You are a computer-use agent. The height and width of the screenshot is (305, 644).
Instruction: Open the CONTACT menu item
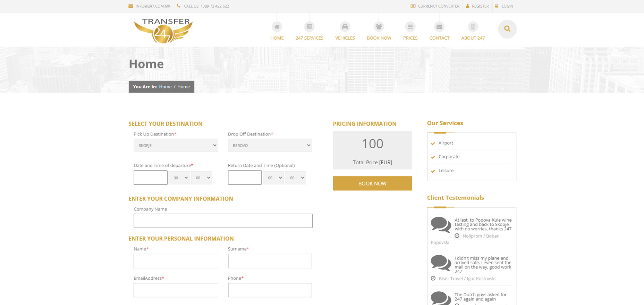click(x=439, y=38)
